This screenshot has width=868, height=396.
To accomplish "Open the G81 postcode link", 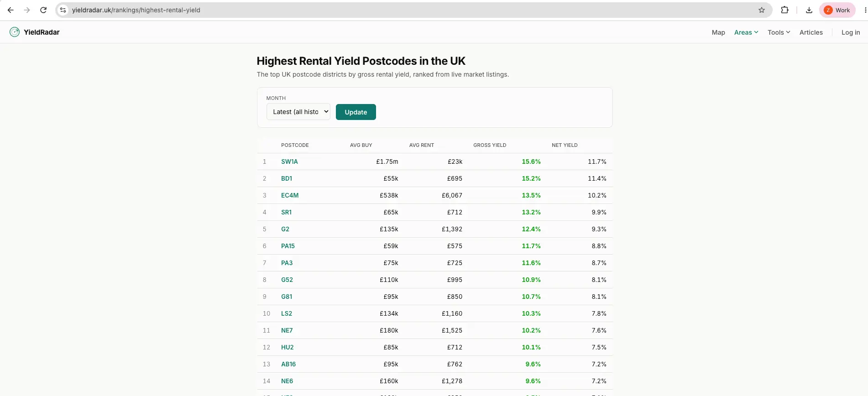I will 287,297.
